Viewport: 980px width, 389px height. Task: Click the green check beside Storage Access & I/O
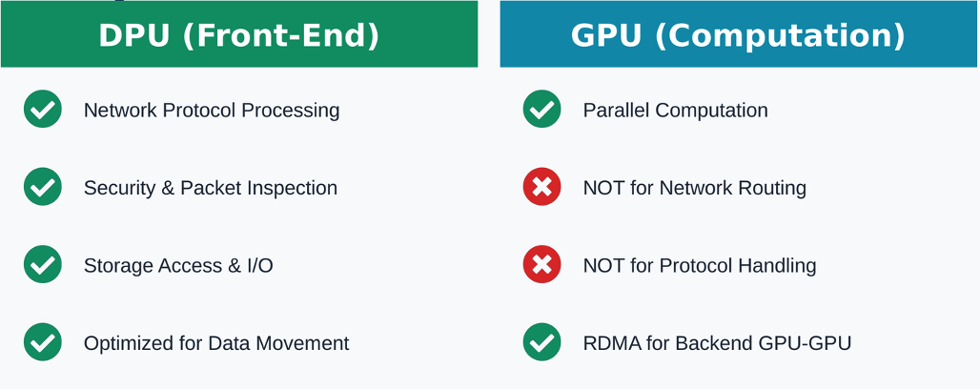pyautogui.click(x=43, y=265)
